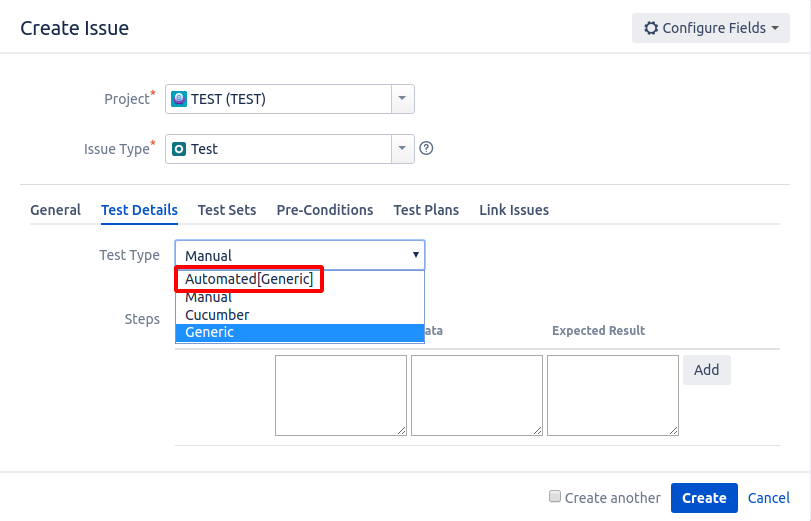Go to the Pre-Conditions tab

pos(325,210)
